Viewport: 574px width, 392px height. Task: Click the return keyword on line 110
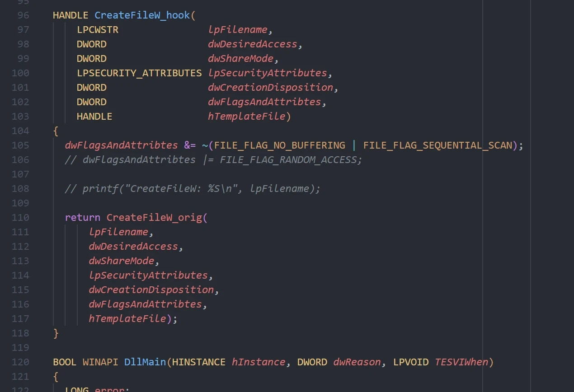click(83, 218)
